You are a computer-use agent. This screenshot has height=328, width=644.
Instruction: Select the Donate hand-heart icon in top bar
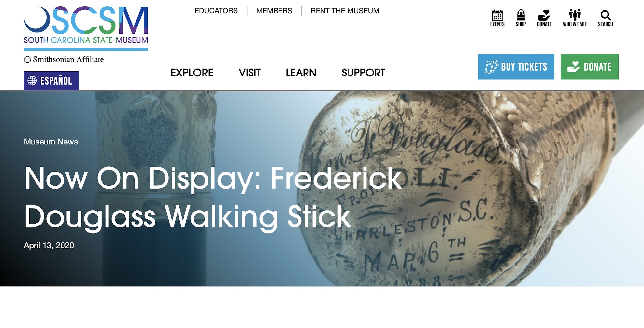pyautogui.click(x=544, y=15)
